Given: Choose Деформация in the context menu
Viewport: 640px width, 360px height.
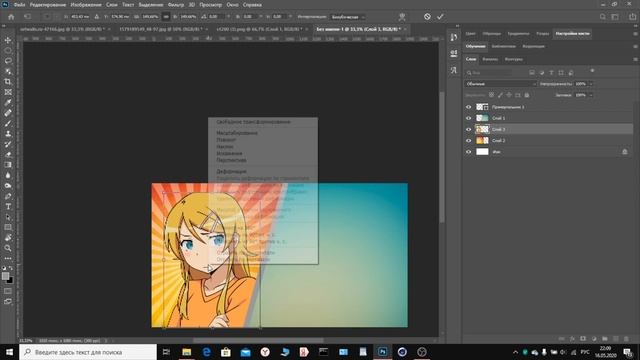Looking at the screenshot, I should click(231, 171).
